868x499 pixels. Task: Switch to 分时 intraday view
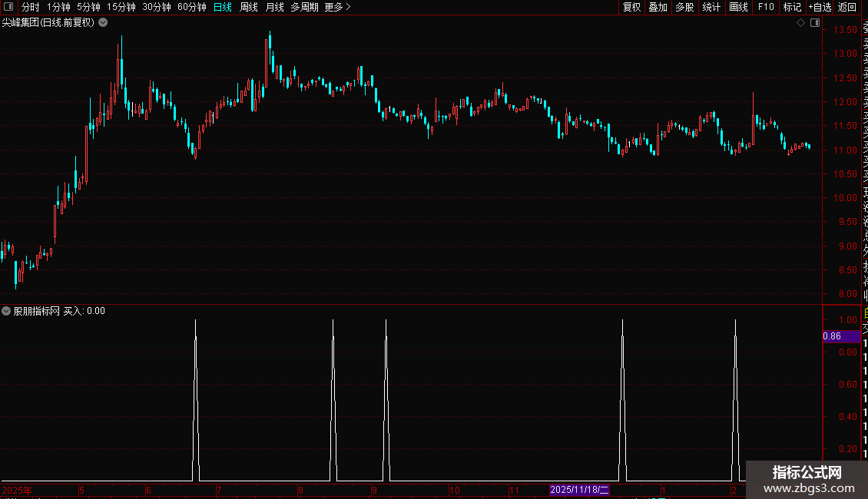click(31, 7)
